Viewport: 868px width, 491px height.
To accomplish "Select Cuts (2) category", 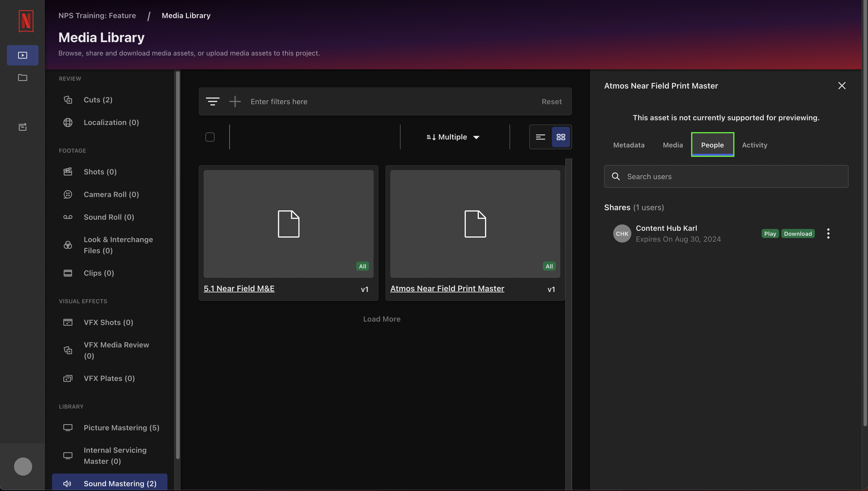I will 110,100.
